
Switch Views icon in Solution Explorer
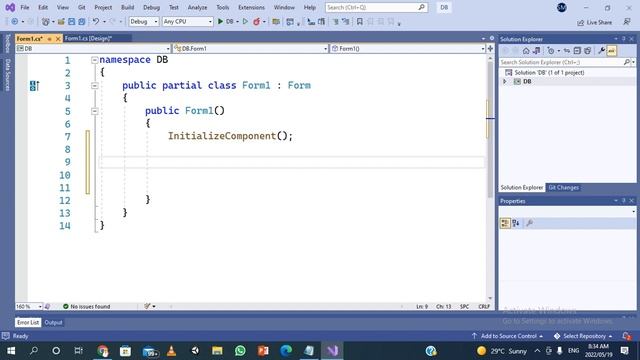click(x=537, y=51)
